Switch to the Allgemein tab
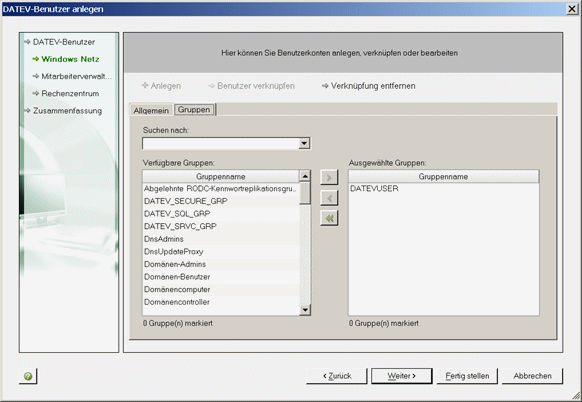This screenshot has width=582, height=402. (x=151, y=110)
